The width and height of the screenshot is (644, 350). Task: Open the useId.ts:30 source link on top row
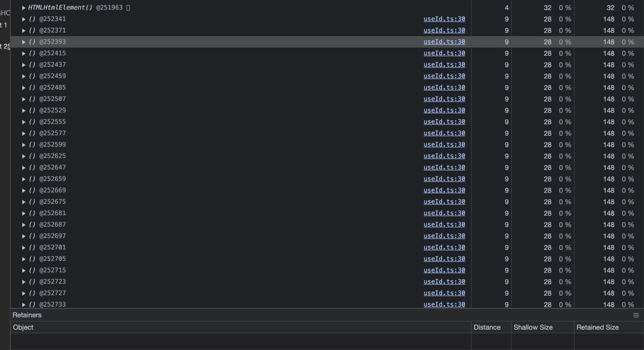pos(444,19)
